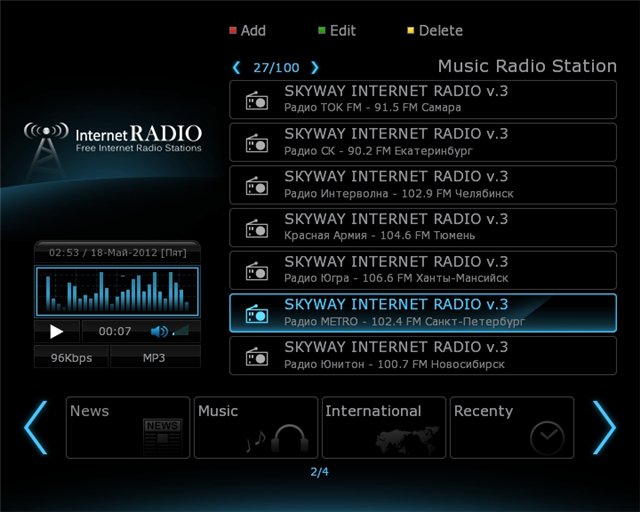Click the play button in player

coord(56,331)
